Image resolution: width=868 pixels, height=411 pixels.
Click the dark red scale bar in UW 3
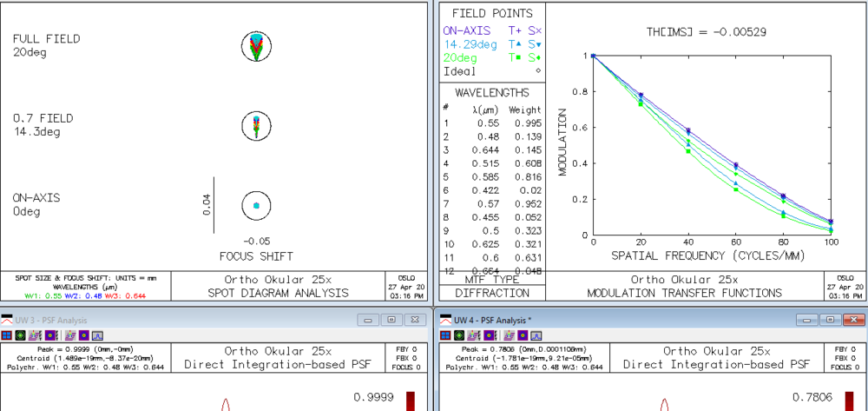point(411,401)
